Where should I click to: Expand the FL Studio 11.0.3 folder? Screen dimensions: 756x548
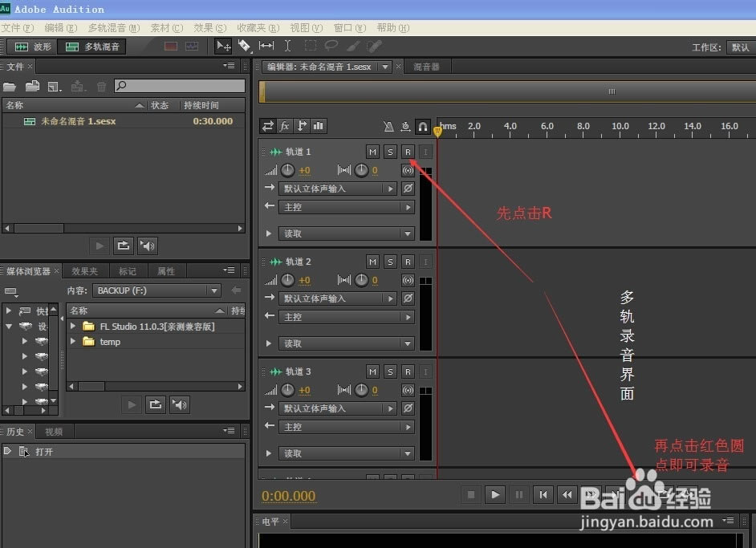pyautogui.click(x=73, y=327)
